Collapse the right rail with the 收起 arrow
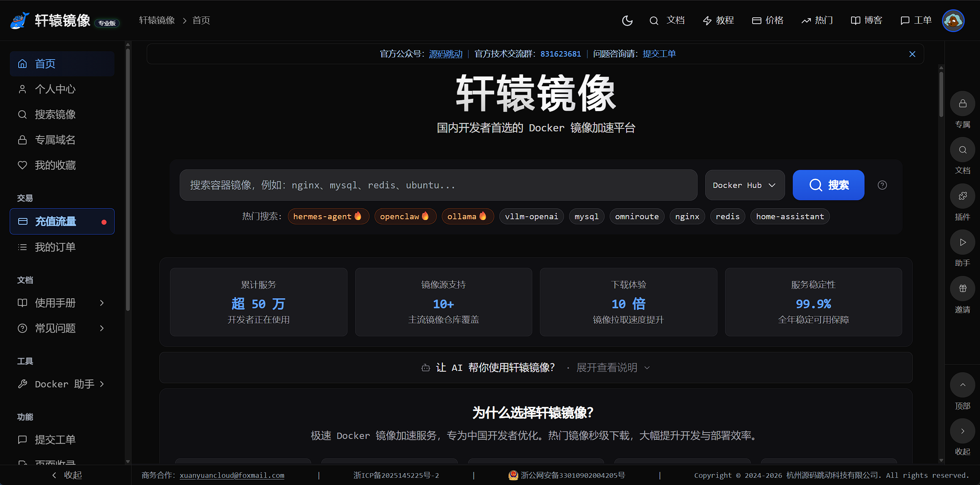Screen dimensions: 980x485 [963, 431]
